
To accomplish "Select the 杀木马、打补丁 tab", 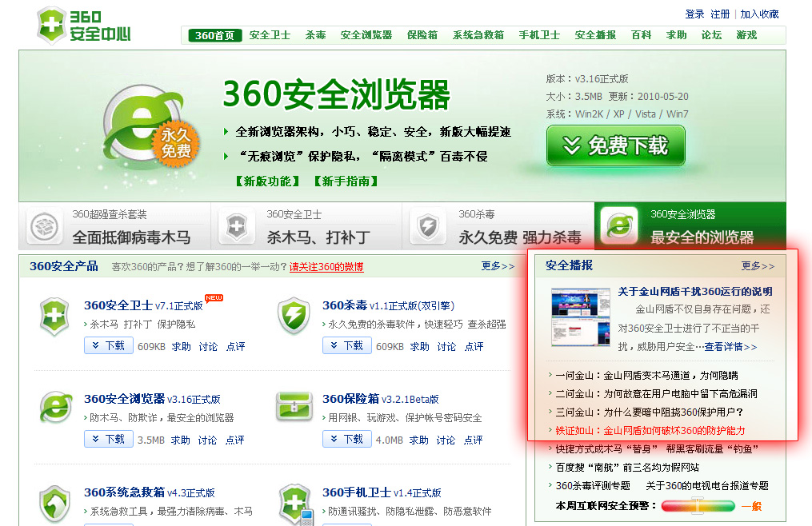I will [306, 226].
